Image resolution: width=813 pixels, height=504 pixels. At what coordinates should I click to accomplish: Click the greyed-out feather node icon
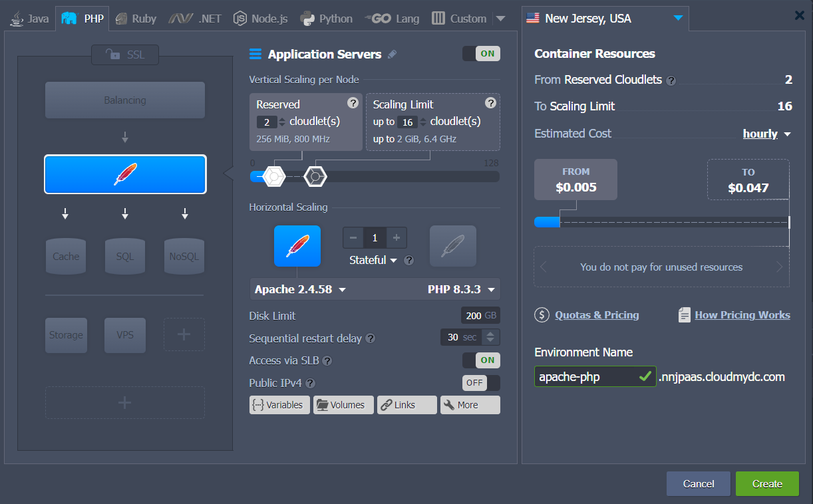click(453, 246)
